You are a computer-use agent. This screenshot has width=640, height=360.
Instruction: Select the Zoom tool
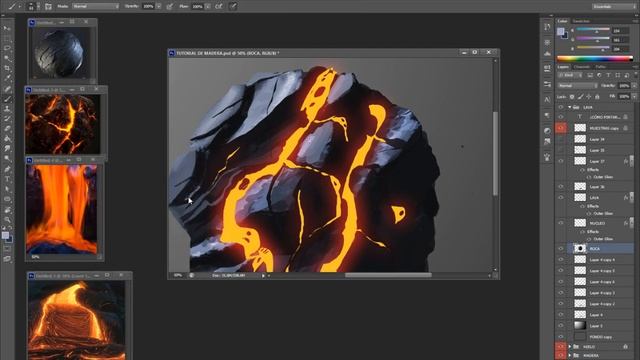coord(7,220)
